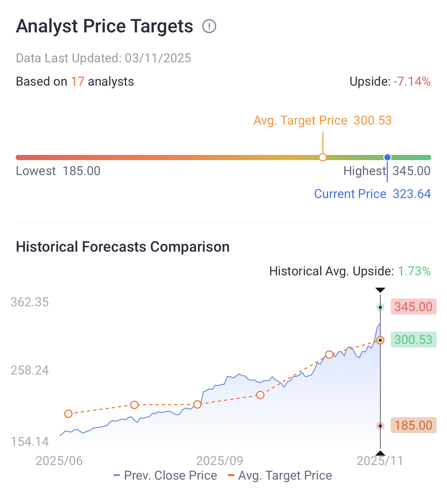This screenshot has width=447, height=504.
Task: Toggle the Prev. Close Price legend label
Action: tap(171, 475)
